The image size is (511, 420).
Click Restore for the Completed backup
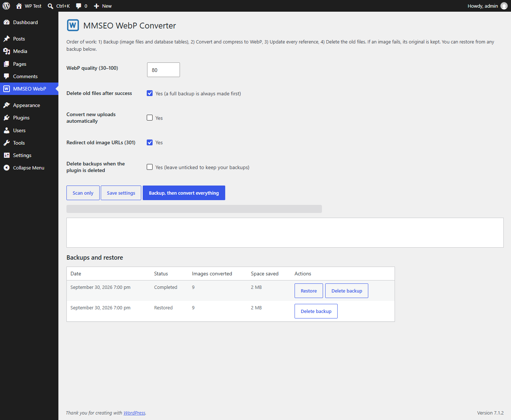[309, 291]
